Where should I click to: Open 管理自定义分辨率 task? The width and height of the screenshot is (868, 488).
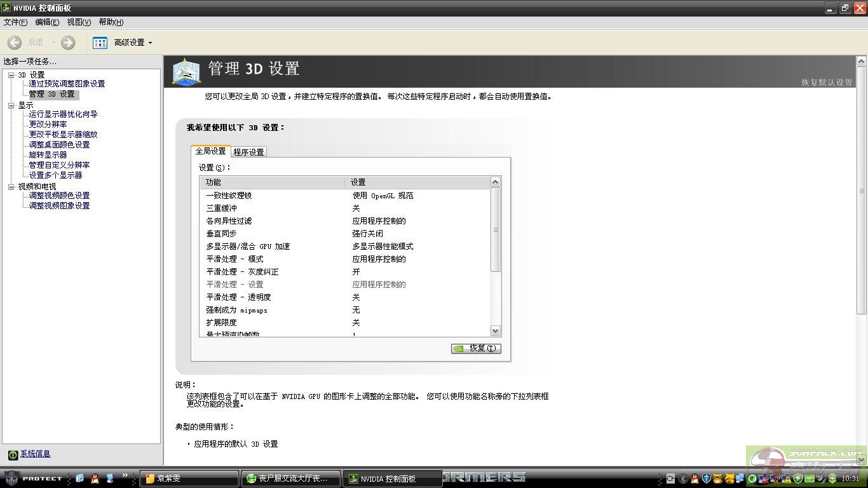(59, 165)
